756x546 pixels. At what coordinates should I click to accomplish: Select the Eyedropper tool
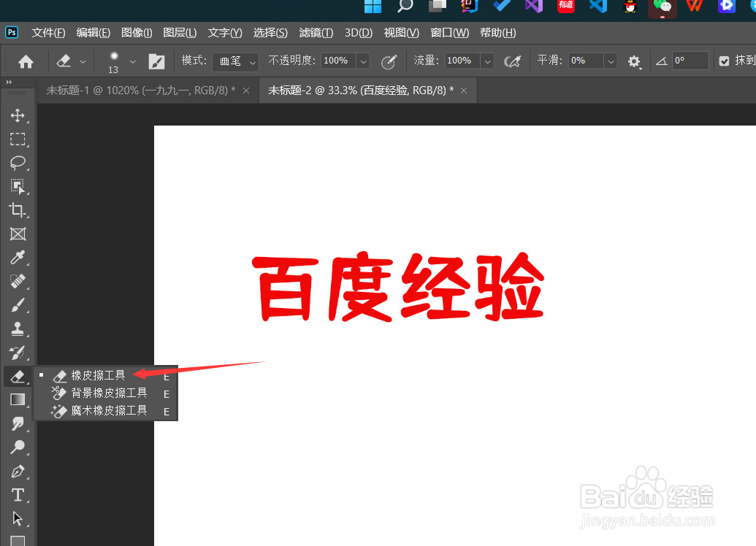pos(18,257)
